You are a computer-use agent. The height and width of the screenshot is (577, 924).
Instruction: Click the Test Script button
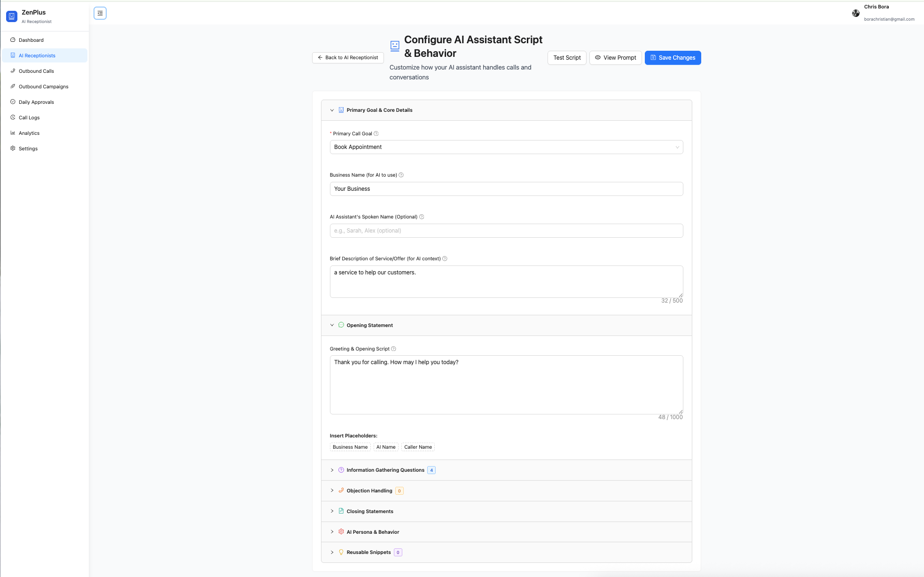click(x=566, y=57)
